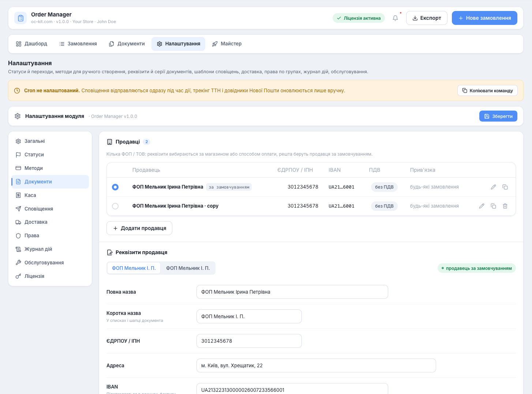Viewport: 532px width, 394px height.
Task: Go to the Доставка settings section
Action: point(50,222)
